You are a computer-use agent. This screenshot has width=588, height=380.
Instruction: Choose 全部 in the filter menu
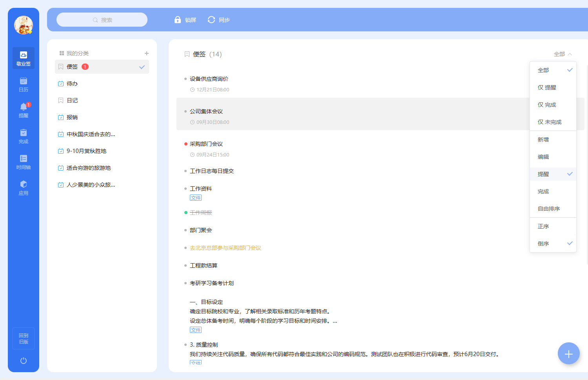(x=553, y=70)
